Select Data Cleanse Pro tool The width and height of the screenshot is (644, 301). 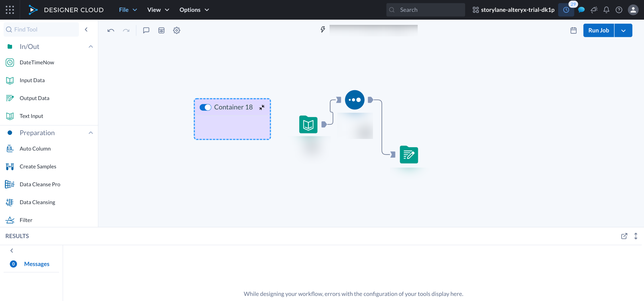(x=40, y=184)
